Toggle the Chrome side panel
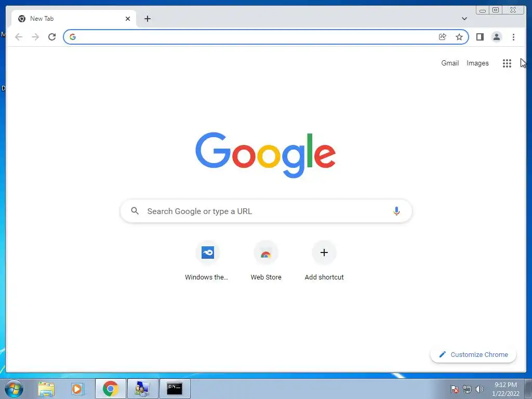The height and width of the screenshot is (399, 532). point(480,37)
